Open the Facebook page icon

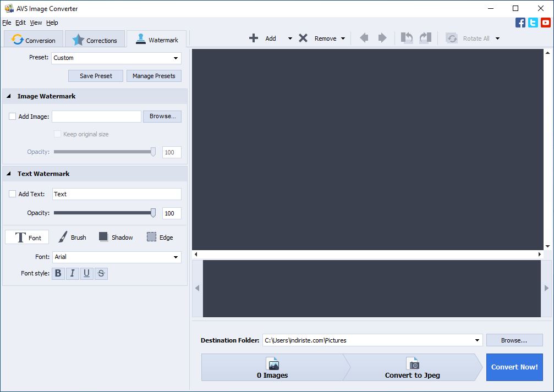click(x=520, y=23)
